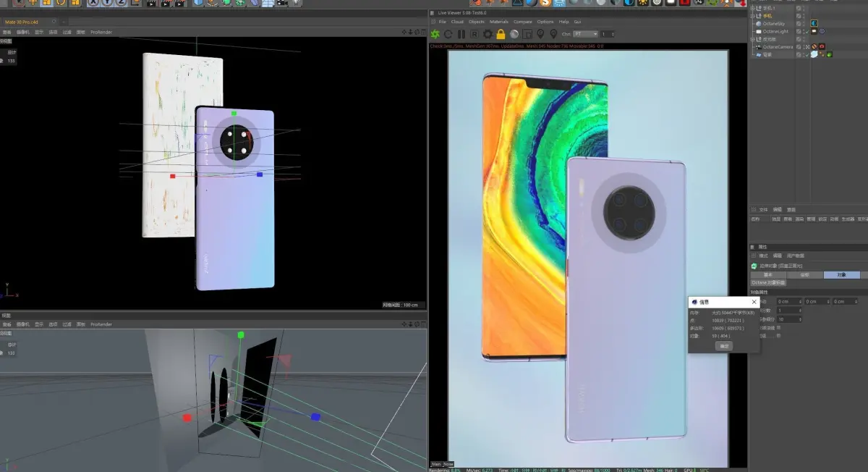Viewport: 868px width, 472px height.
Task: Restart render in Live Viewer toolbar
Action: pos(448,34)
